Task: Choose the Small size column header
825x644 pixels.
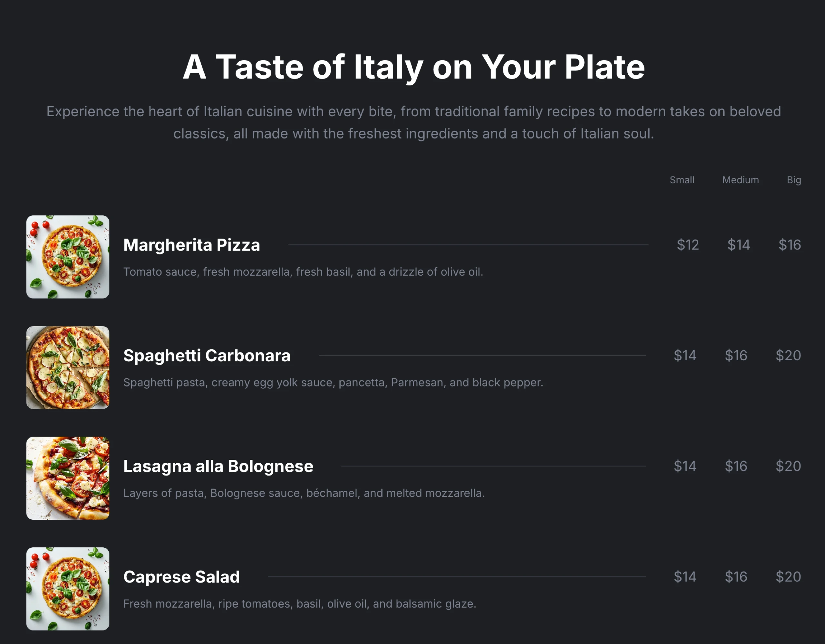Action: tap(682, 180)
